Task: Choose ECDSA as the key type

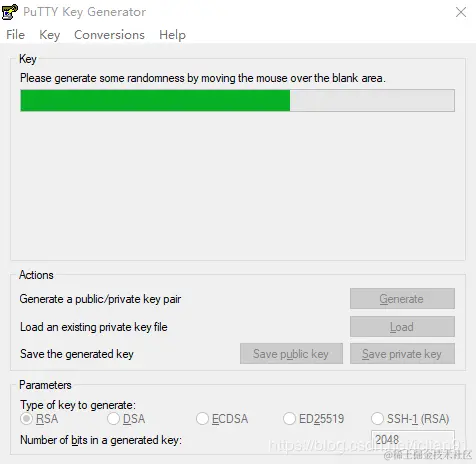Action: tap(202, 418)
